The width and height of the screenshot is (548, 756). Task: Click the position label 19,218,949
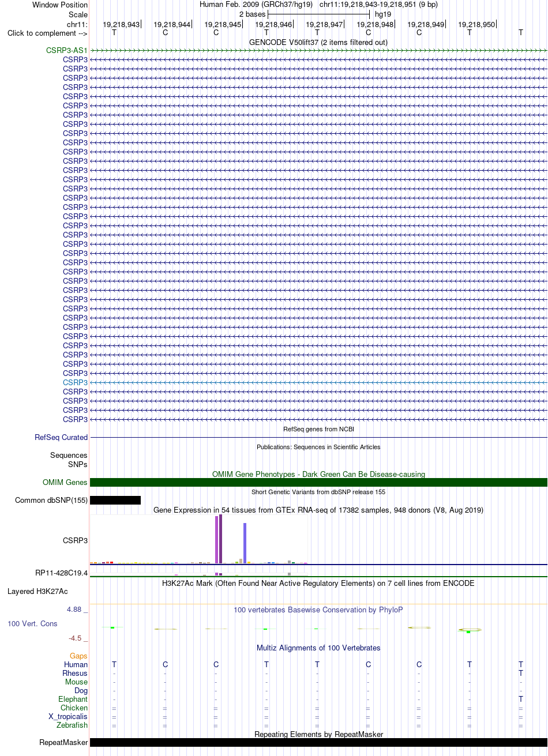pos(426,25)
